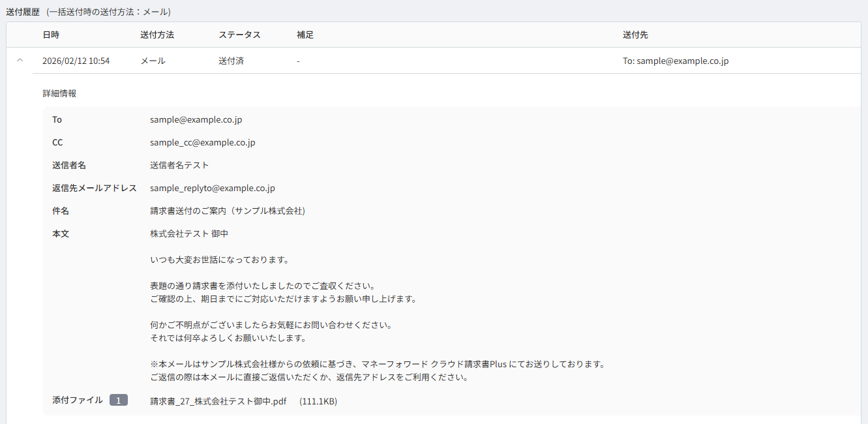
Task: Click the attachment file size (111.1KB)
Action: click(x=318, y=401)
